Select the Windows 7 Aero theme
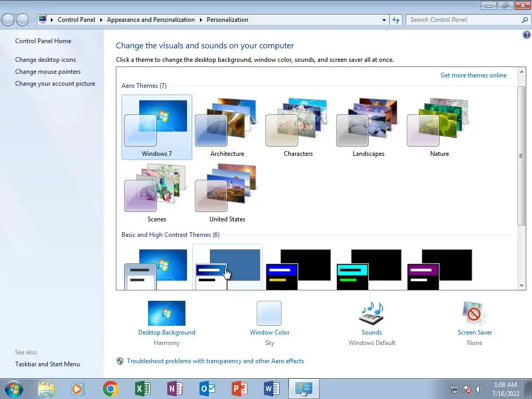 tap(157, 127)
